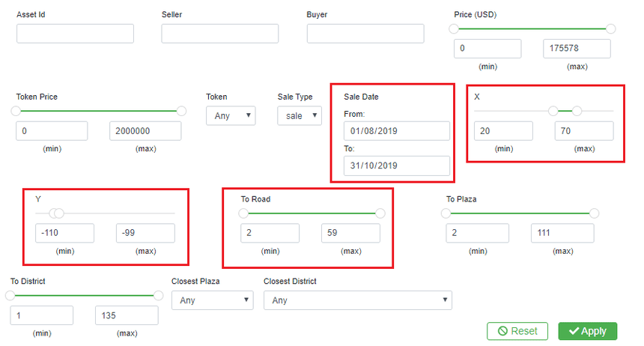Open the Token dropdown
644x346 pixels.
pyautogui.click(x=231, y=115)
